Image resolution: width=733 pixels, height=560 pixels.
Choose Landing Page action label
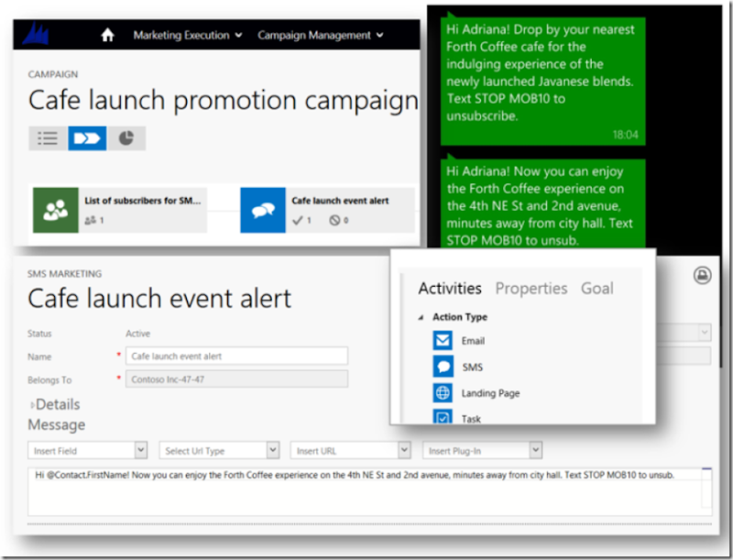[x=490, y=393]
